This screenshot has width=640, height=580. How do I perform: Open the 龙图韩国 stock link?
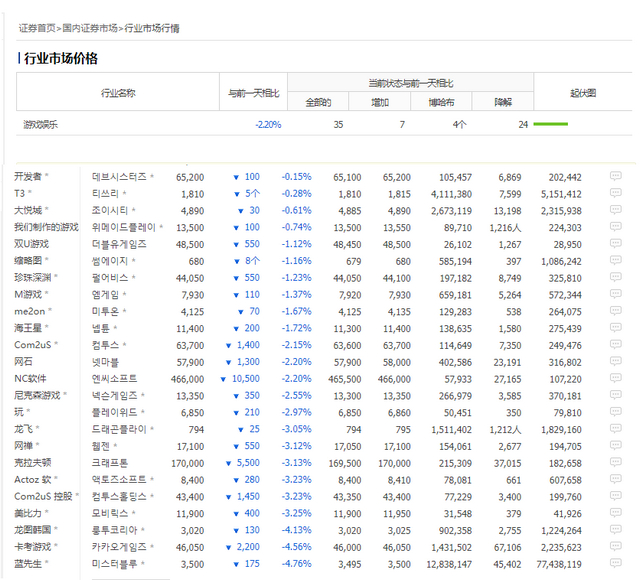(33, 530)
